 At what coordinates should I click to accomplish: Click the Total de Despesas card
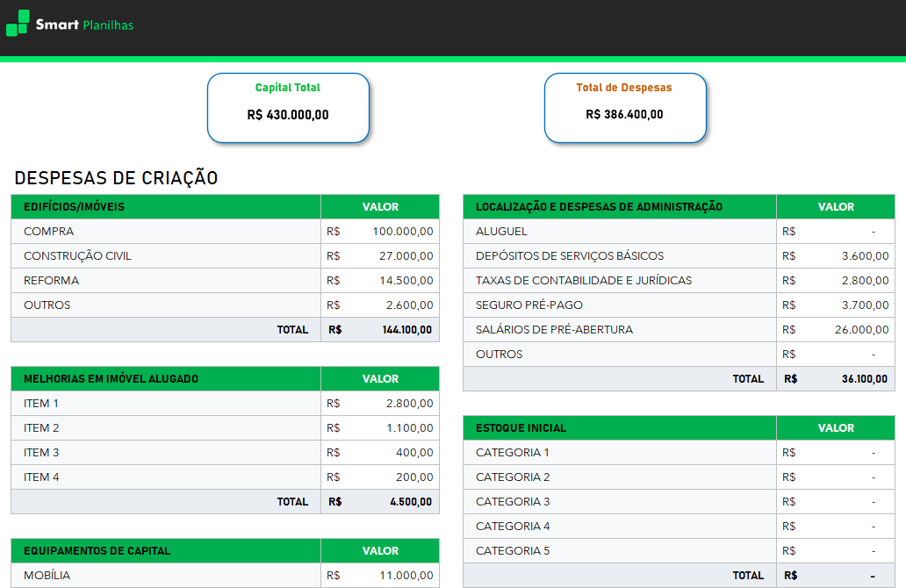[625, 107]
